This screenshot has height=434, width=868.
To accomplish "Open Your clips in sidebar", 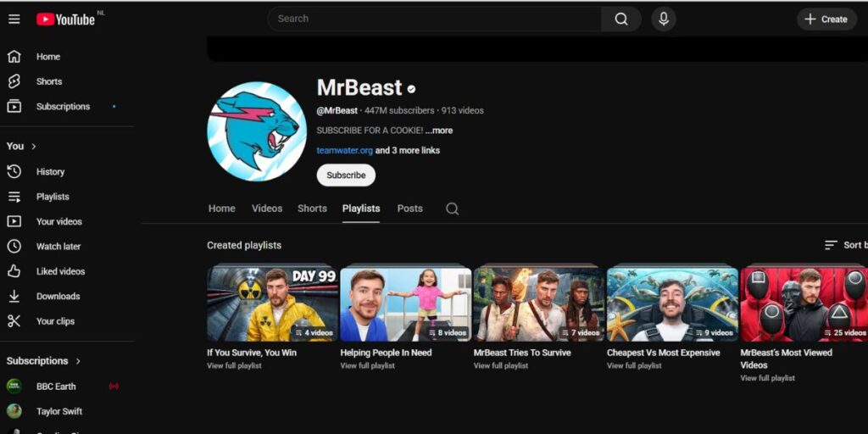I will click(55, 321).
